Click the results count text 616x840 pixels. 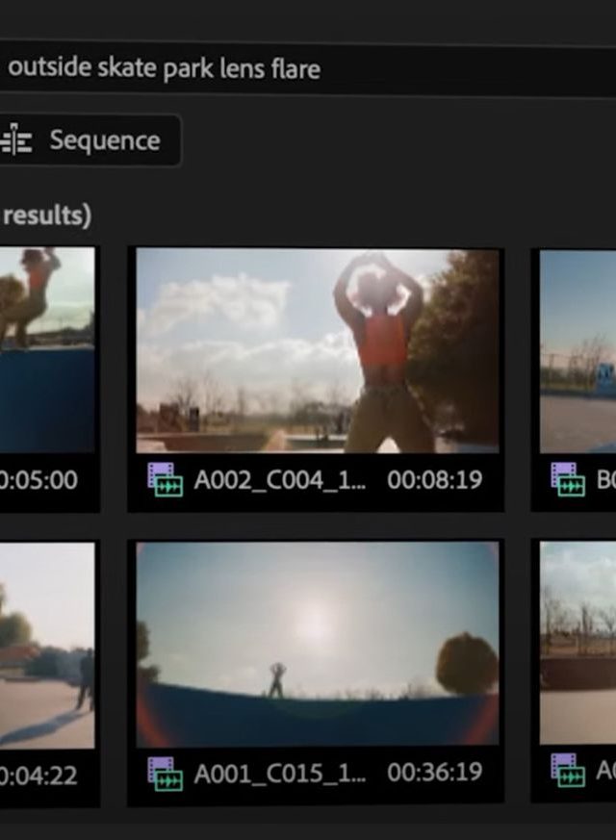[x=46, y=216]
